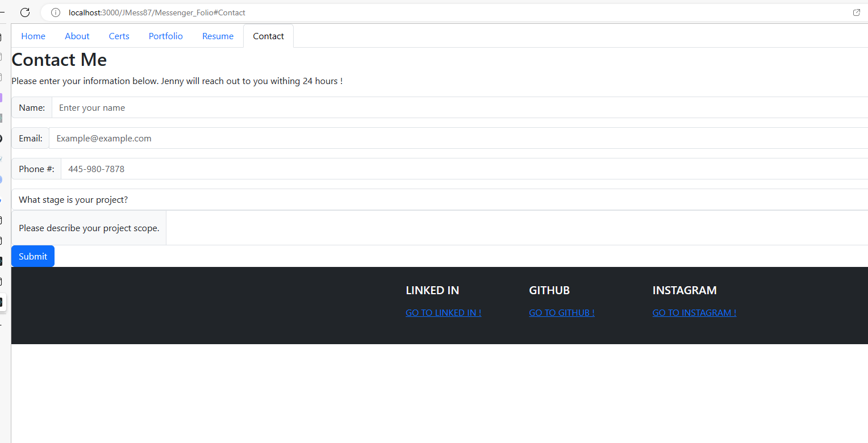Click the site information icon in address bar
The image size is (868, 443).
[55, 12]
